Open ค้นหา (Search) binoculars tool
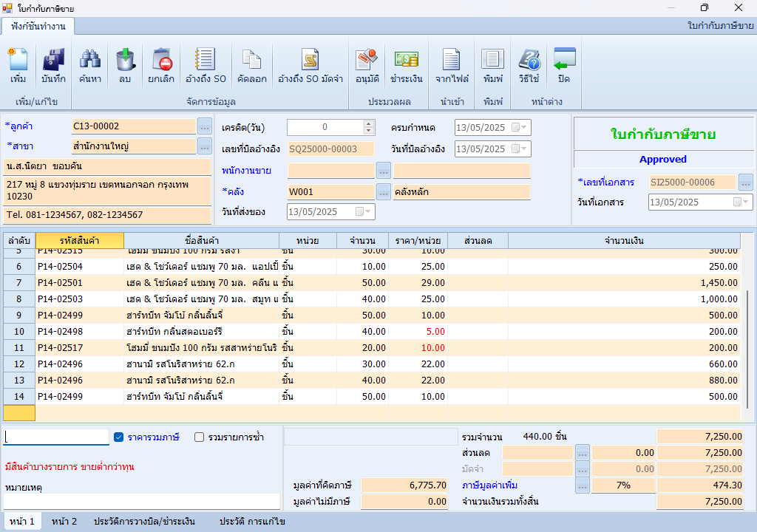This screenshot has width=757, height=532. coord(90,65)
